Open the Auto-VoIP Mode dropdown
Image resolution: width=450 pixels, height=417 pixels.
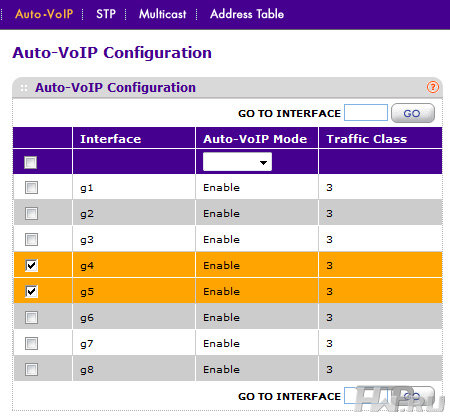coord(237,162)
